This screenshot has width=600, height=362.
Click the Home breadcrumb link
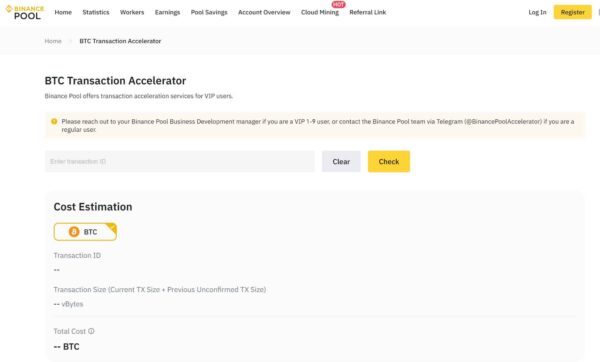[x=53, y=41]
